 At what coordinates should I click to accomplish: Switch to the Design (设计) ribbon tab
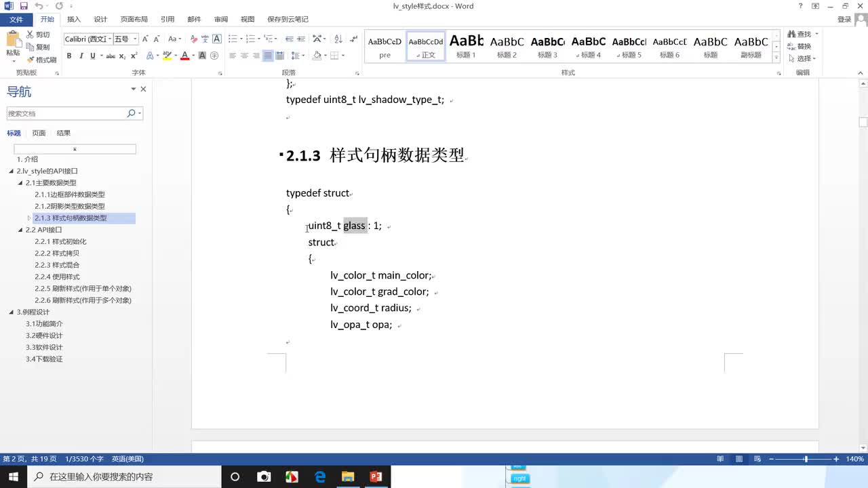point(100,20)
